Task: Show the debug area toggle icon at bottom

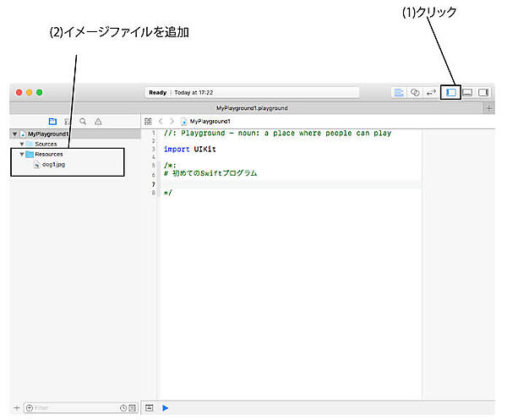Action: pos(148,408)
